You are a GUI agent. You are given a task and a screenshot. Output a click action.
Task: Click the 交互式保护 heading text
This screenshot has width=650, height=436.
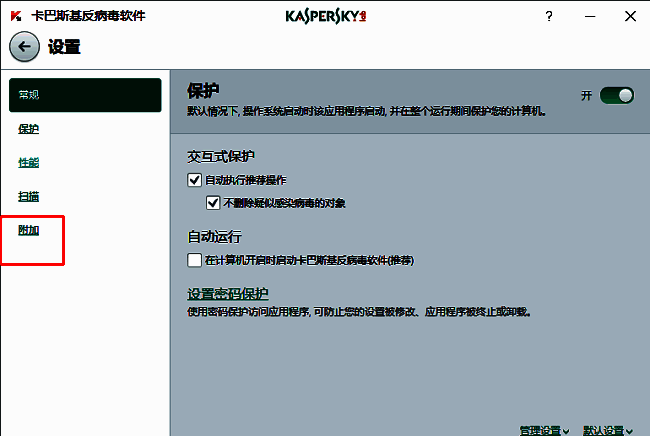coord(221,156)
